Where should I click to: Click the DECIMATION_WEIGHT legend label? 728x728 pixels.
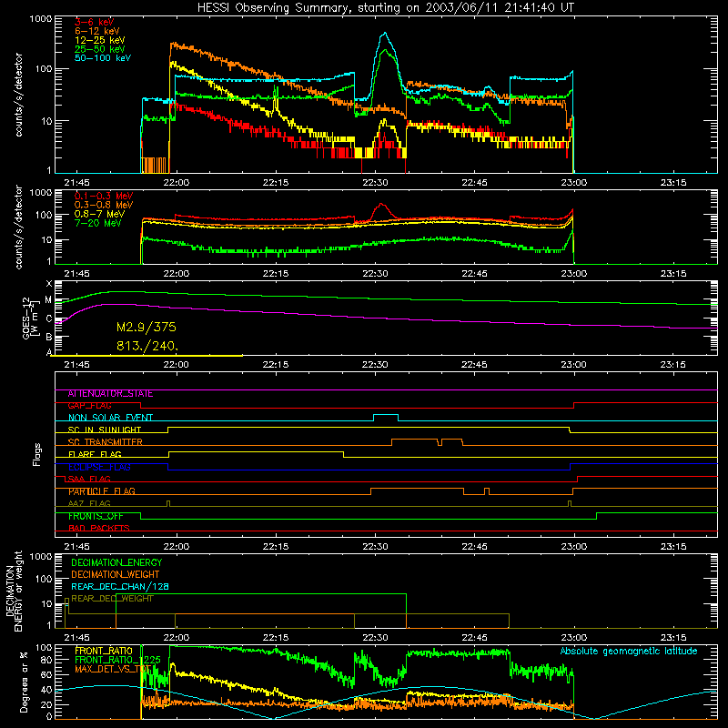pos(116,574)
